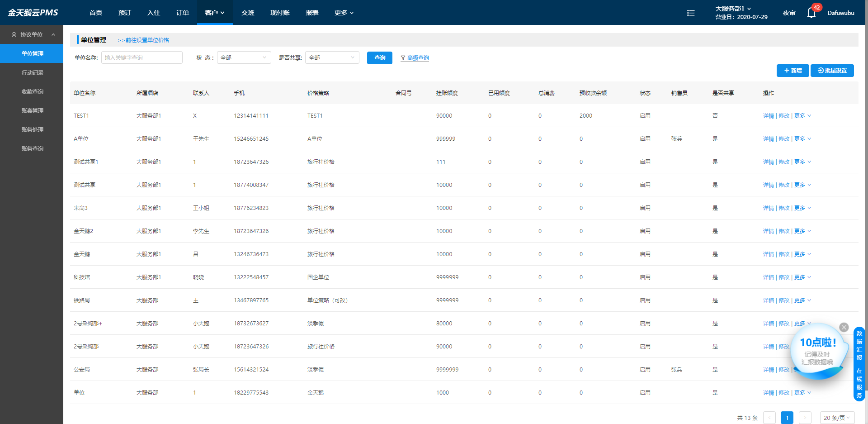
Task: Open the 在线服务 side tab
Action: 859,383
